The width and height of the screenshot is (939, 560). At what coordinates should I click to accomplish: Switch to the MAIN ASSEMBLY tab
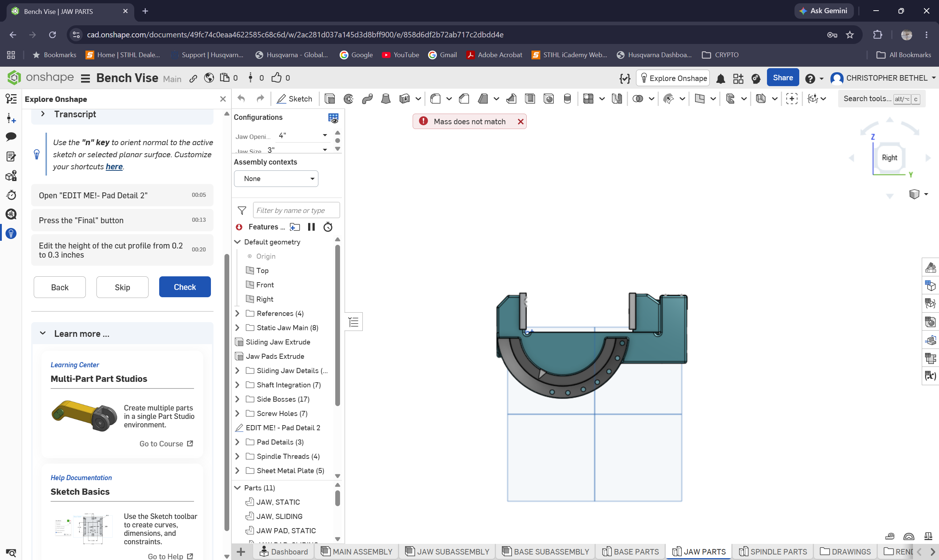point(357,552)
